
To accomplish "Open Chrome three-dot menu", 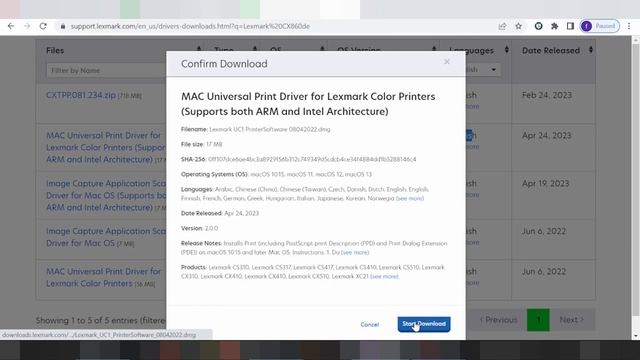I will point(629,26).
